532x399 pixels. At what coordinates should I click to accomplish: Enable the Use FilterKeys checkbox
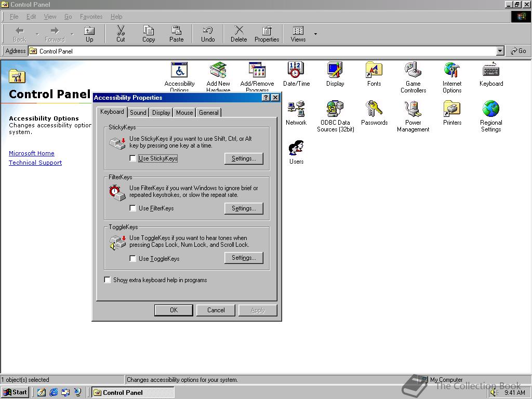132,208
